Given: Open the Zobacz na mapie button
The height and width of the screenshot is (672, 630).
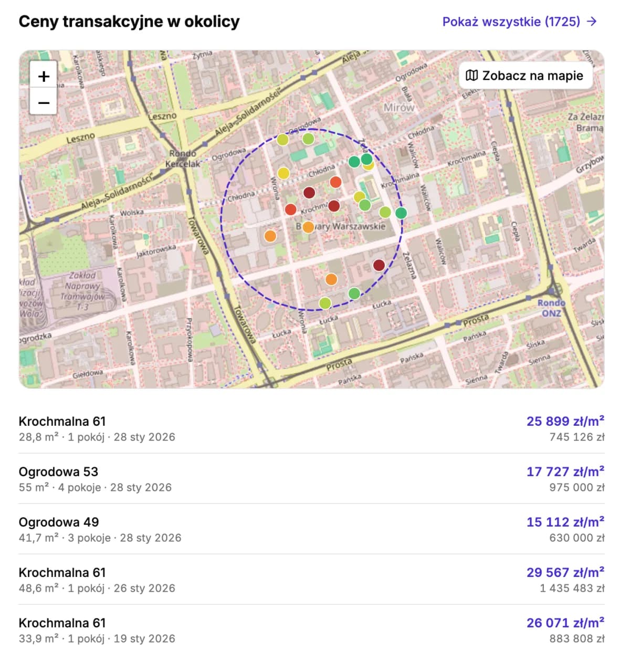Looking at the screenshot, I should tap(525, 76).
